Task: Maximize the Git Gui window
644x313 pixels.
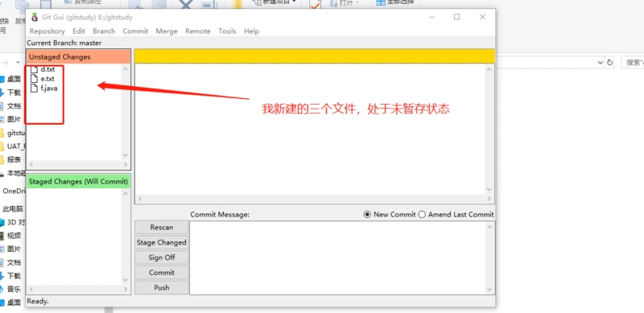Action: (x=456, y=17)
